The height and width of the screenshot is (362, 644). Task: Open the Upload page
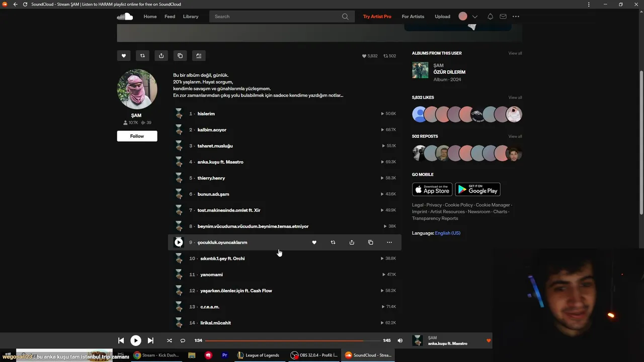click(x=443, y=17)
